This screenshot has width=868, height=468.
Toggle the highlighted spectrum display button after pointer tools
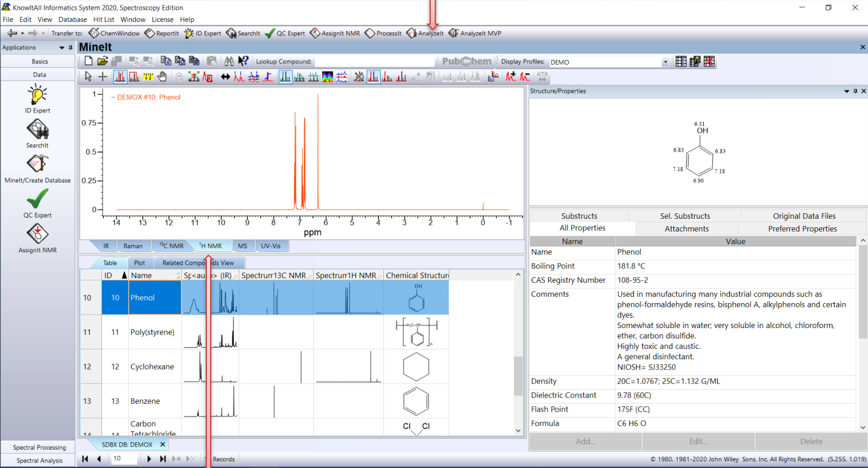point(119,77)
